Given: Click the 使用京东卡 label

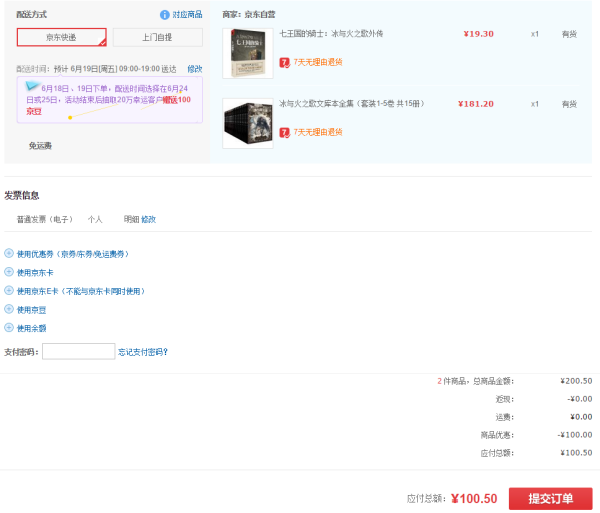Looking at the screenshot, I should pos(35,273).
